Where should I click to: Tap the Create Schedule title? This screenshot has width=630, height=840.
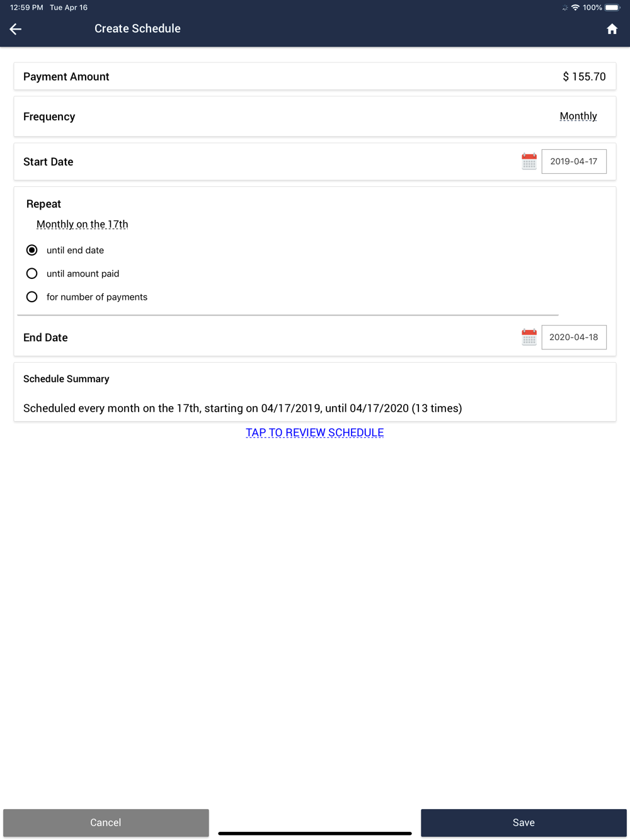pos(137,28)
